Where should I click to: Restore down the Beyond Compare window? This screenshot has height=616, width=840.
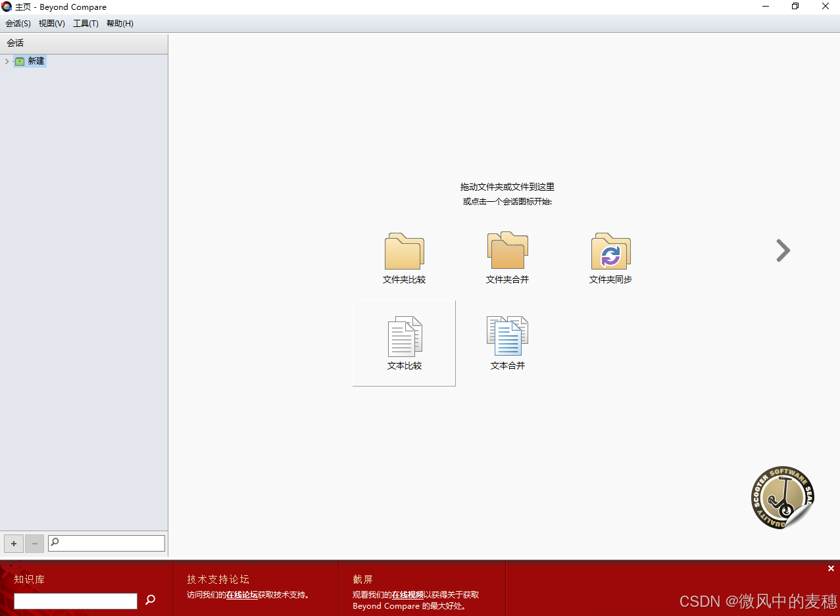pyautogui.click(x=795, y=7)
